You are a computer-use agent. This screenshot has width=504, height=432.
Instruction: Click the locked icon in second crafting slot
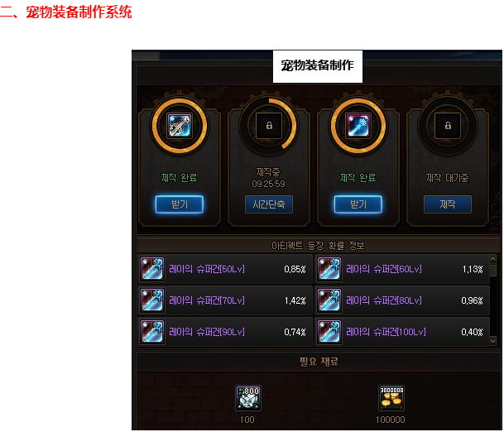[x=269, y=126]
